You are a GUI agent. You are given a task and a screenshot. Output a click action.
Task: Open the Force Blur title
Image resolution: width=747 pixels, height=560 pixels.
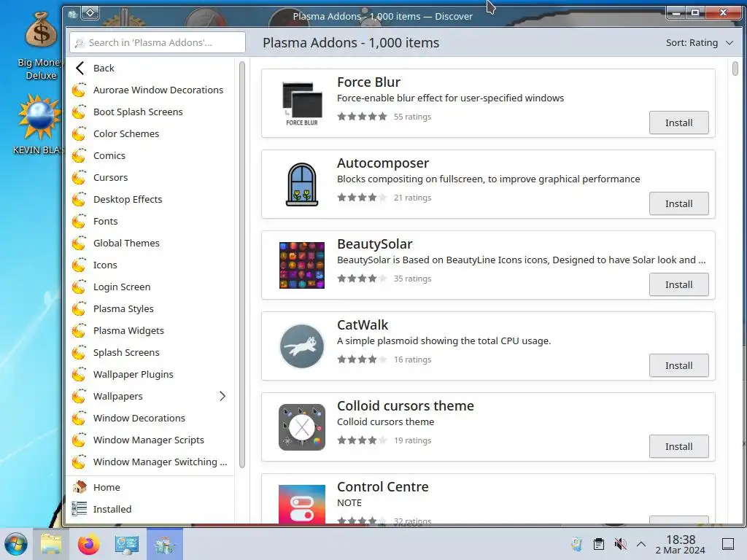368,82
